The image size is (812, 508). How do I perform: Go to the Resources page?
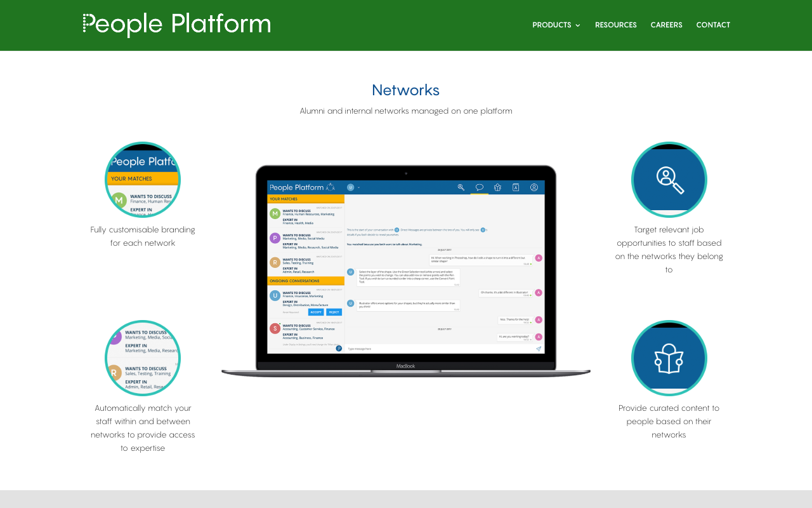[x=616, y=25]
